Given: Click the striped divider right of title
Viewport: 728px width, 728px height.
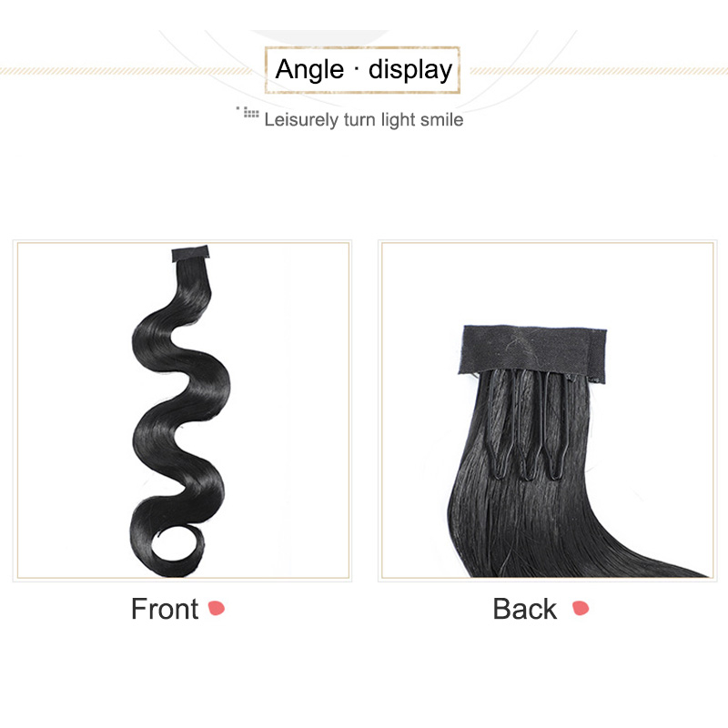Looking at the screenshot, I should pyautogui.click(x=599, y=71).
